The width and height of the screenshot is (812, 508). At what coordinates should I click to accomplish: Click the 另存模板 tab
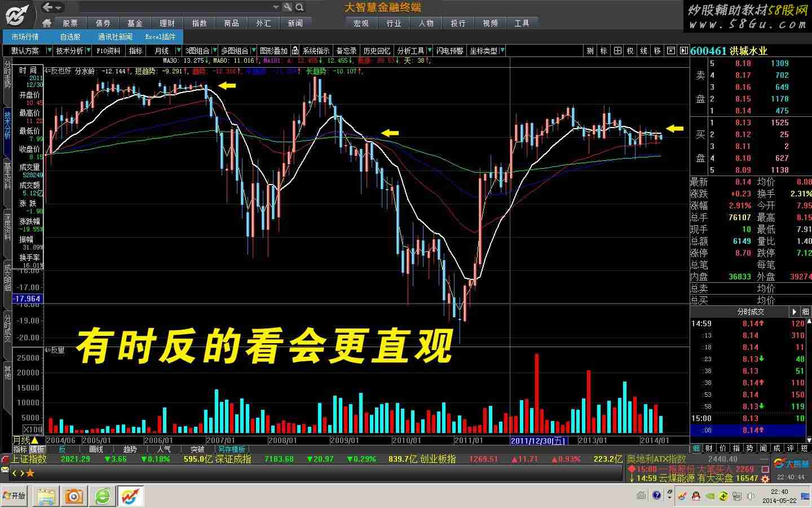[x=232, y=450]
